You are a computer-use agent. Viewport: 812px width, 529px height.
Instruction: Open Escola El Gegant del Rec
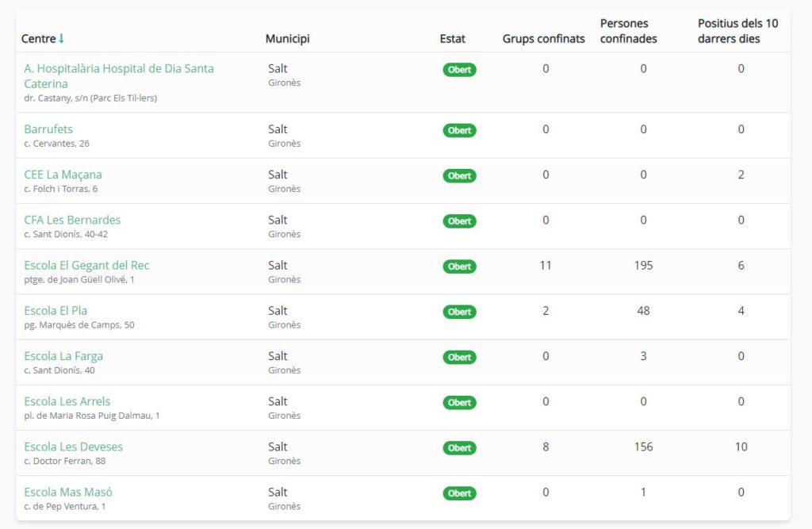pos(86,265)
